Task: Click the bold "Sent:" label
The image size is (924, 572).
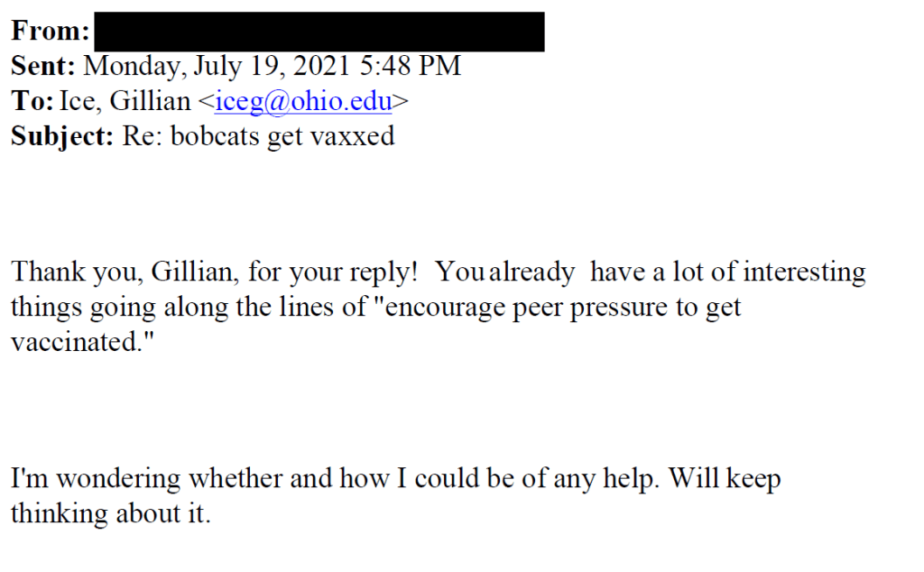Action: click(x=44, y=66)
